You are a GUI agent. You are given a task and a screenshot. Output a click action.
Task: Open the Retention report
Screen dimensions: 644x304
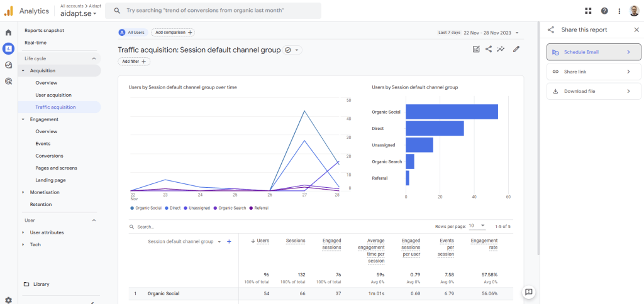pos(41,204)
